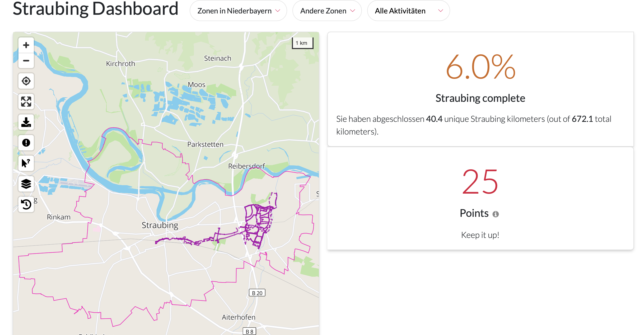Toggle fullscreen map view
Image resolution: width=644 pixels, height=335 pixels.
click(26, 102)
